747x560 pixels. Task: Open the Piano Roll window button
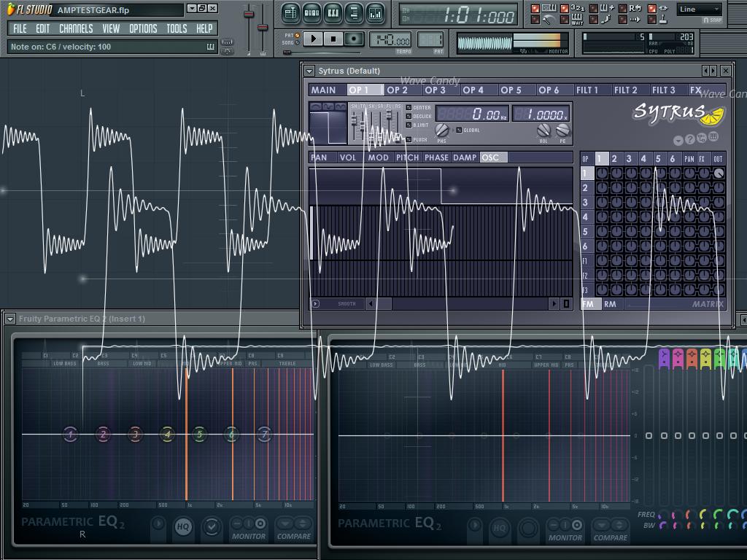pyautogui.click(x=333, y=13)
